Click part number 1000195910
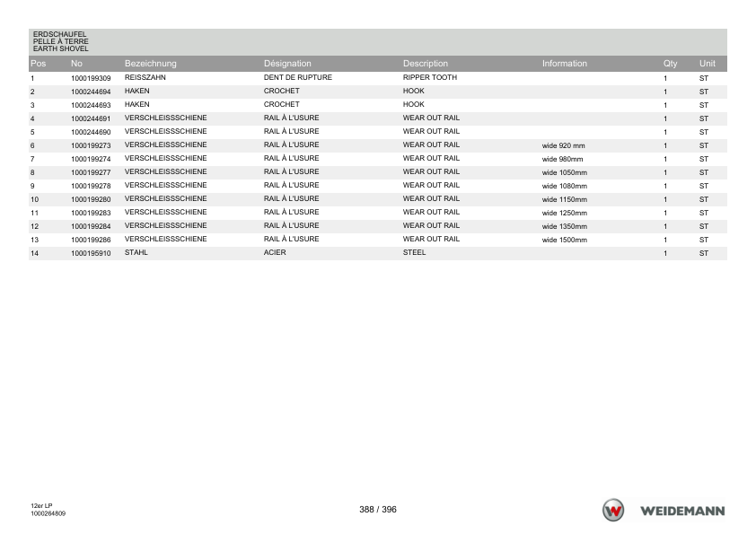This screenshot has width=756, height=534. [91, 253]
